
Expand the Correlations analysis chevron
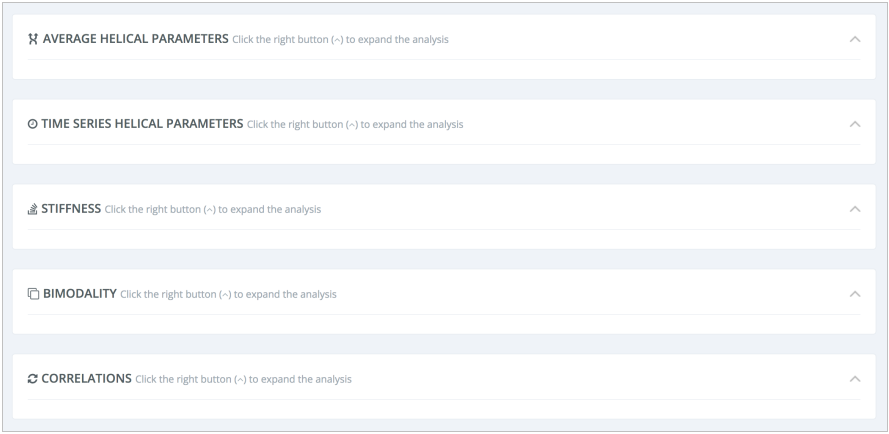pyautogui.click(x=854, y=379)
